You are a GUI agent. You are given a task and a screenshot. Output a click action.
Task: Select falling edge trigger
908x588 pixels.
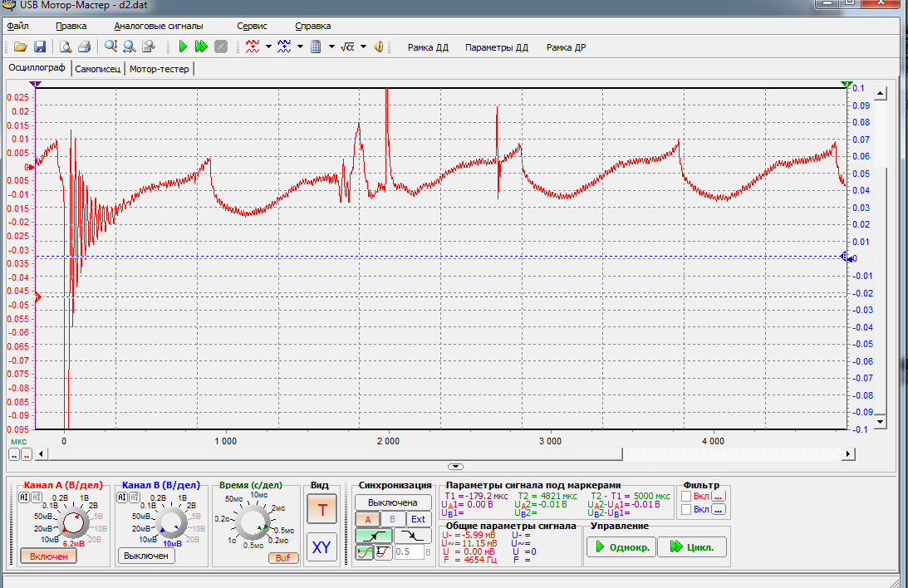coord(412,536)
